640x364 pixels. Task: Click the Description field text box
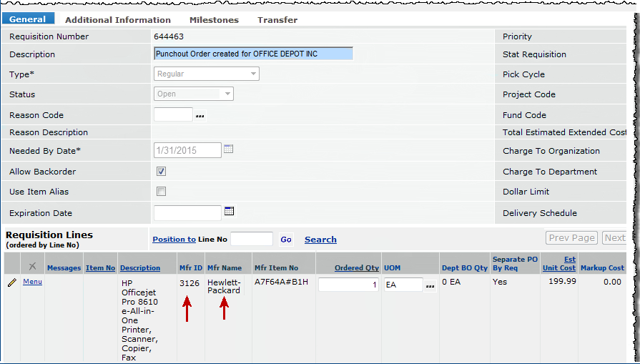(x=253, y=54)
